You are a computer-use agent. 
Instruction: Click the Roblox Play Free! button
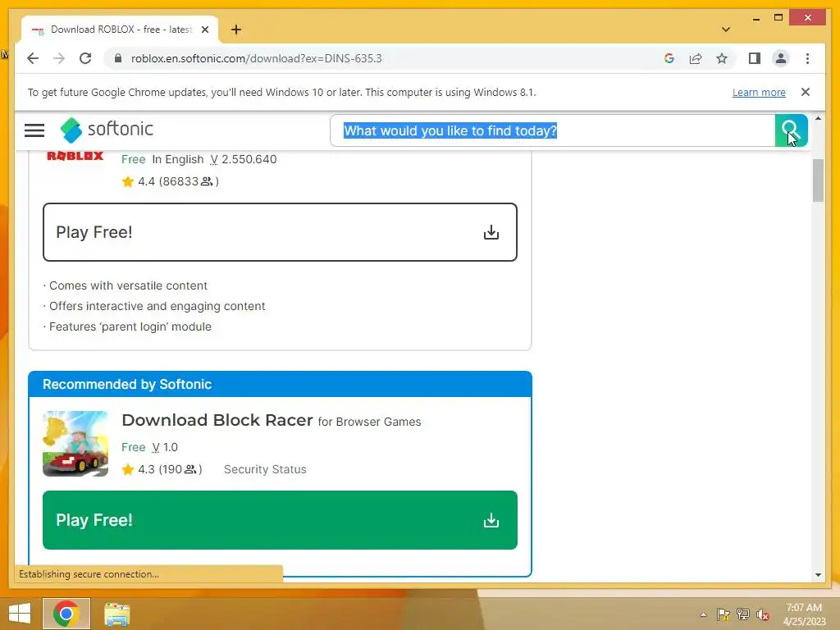[280, 232]
